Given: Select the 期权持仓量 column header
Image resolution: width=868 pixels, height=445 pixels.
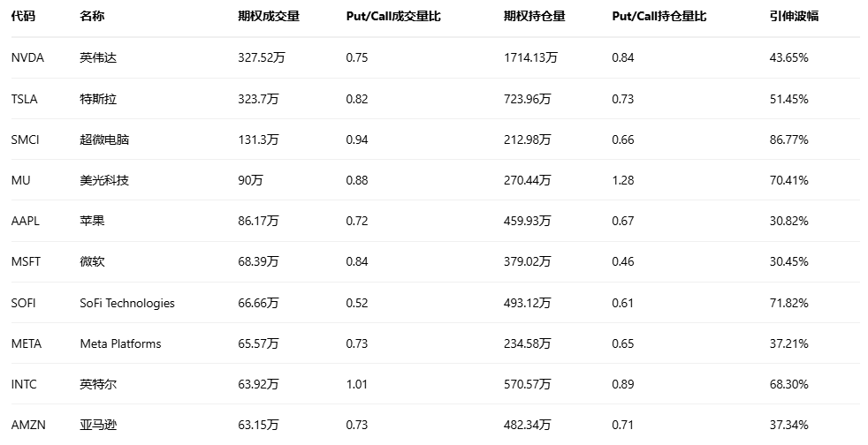Looking at the screenshot, I should (x=534, y=16).
